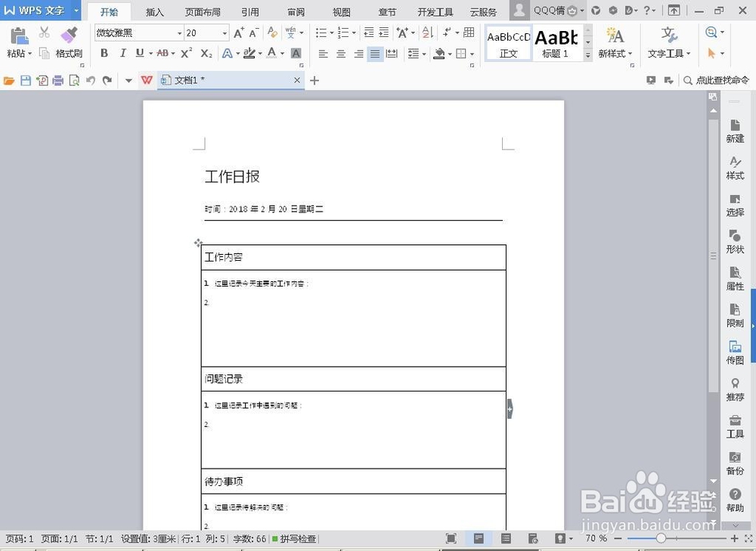Click the 正文 style in the styles gallery
756x551 pixels.
507,43
